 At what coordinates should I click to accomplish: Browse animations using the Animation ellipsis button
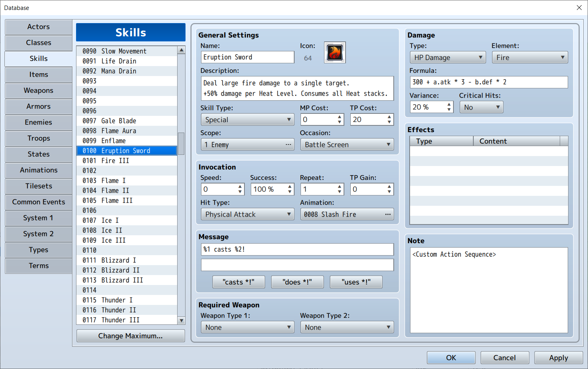[x=387, y=214]
